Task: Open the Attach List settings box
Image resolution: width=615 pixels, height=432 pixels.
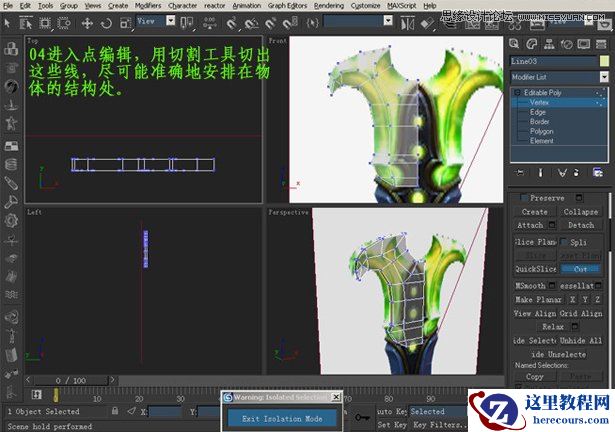Action: [x=552, y=225]
